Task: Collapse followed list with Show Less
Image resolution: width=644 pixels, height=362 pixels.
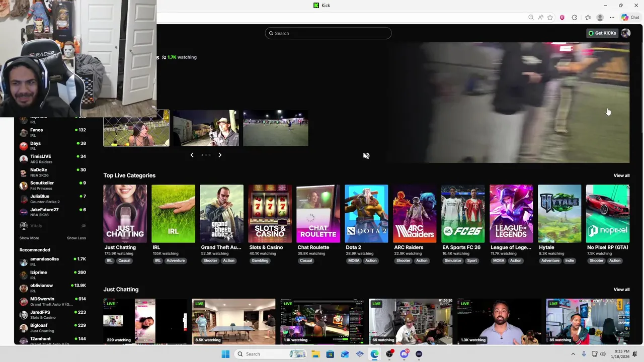Action: 76,238
